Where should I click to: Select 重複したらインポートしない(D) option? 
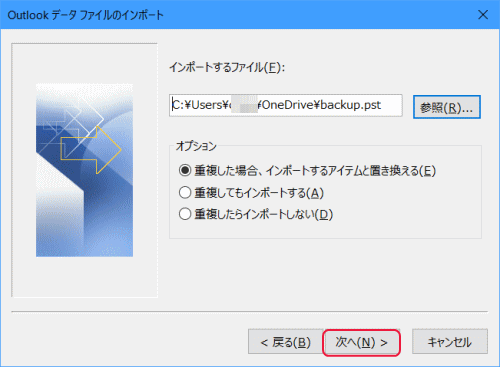click(x=256, y=214)
